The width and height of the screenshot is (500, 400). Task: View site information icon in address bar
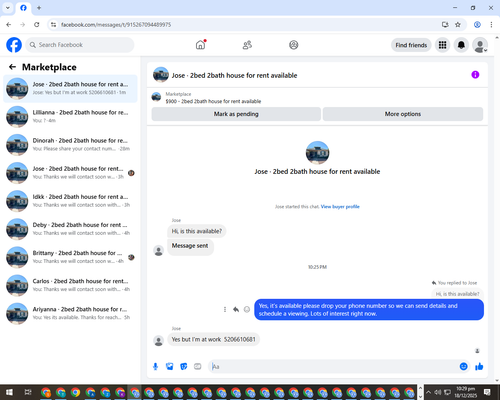(53, 25)
